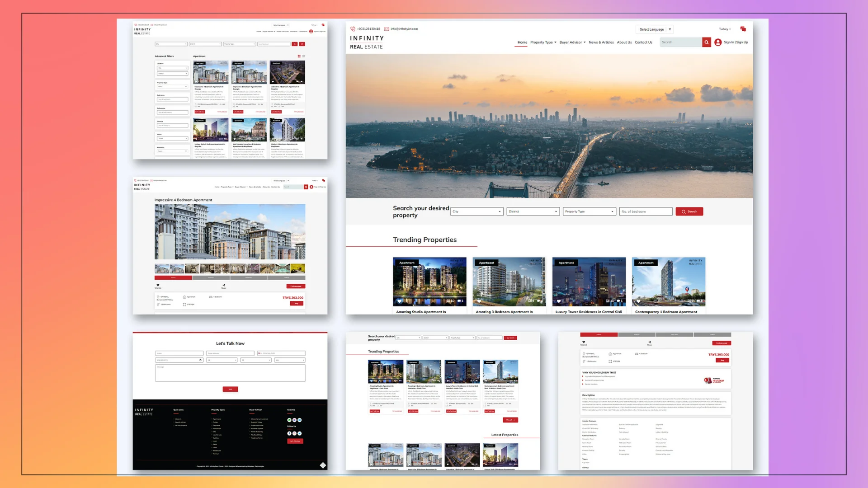Expand the District dropdown
The image size is (868, 488).
533,211
